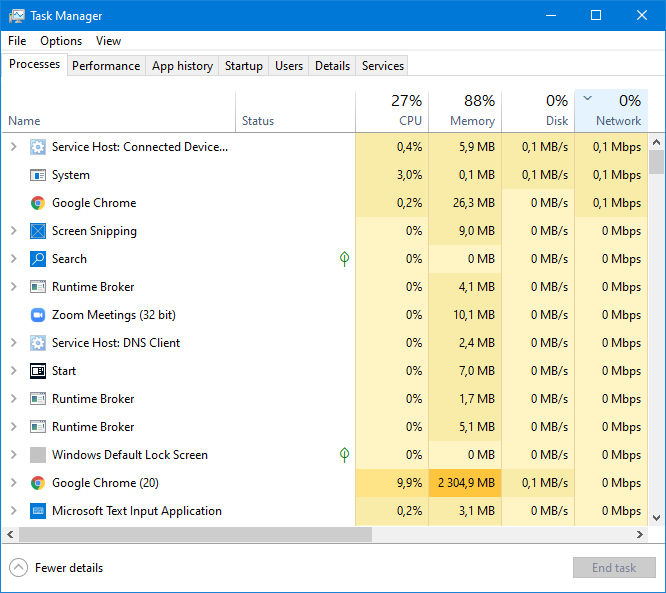Sort by the Network column header
Image resolution: width=666 pixels, height=593 pixels.
tap(611, 111)
